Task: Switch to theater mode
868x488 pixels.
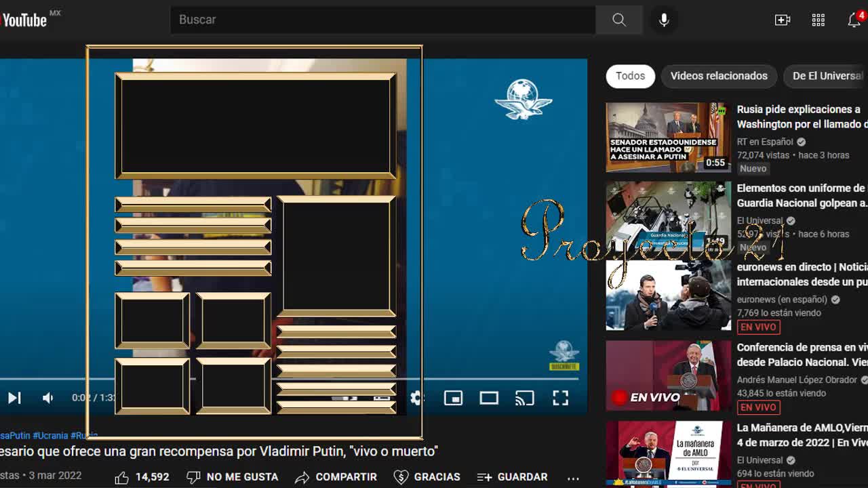Action: pos(489,398)
